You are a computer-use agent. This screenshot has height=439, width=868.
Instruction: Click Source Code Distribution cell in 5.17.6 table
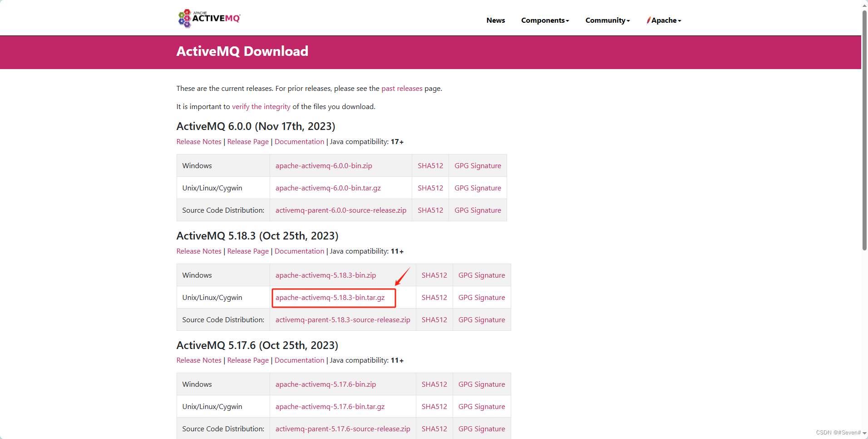pos(223,429)
